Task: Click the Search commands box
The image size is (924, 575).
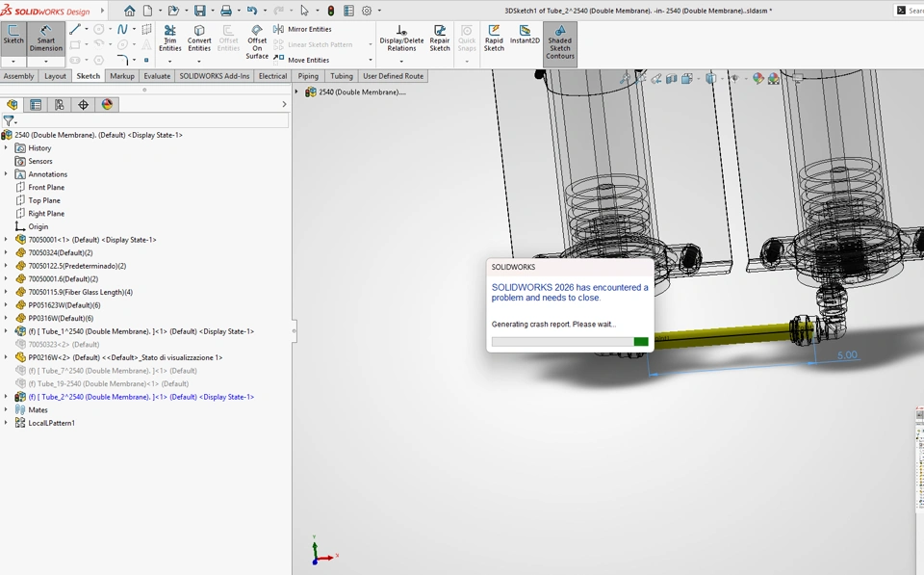Action: (x=909, y=10)
